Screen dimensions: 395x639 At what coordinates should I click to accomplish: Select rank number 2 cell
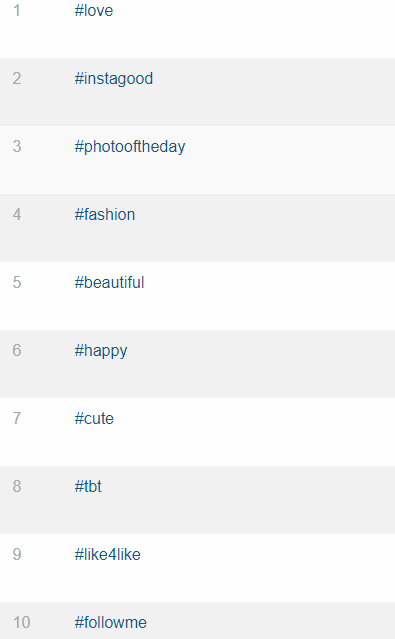(17, 79)
